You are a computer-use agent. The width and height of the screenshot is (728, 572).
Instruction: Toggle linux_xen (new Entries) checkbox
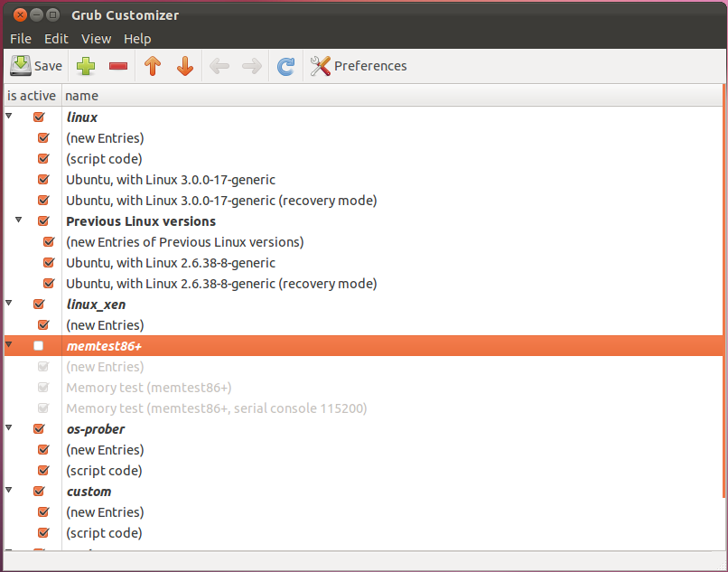[x=43, y=324]
